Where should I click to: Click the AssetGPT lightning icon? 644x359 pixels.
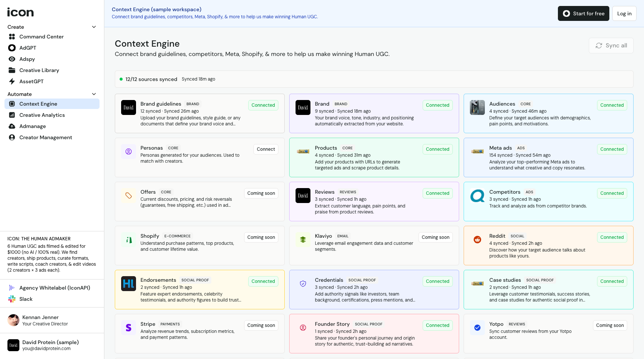pyautogui.click(x=12, y=81)
